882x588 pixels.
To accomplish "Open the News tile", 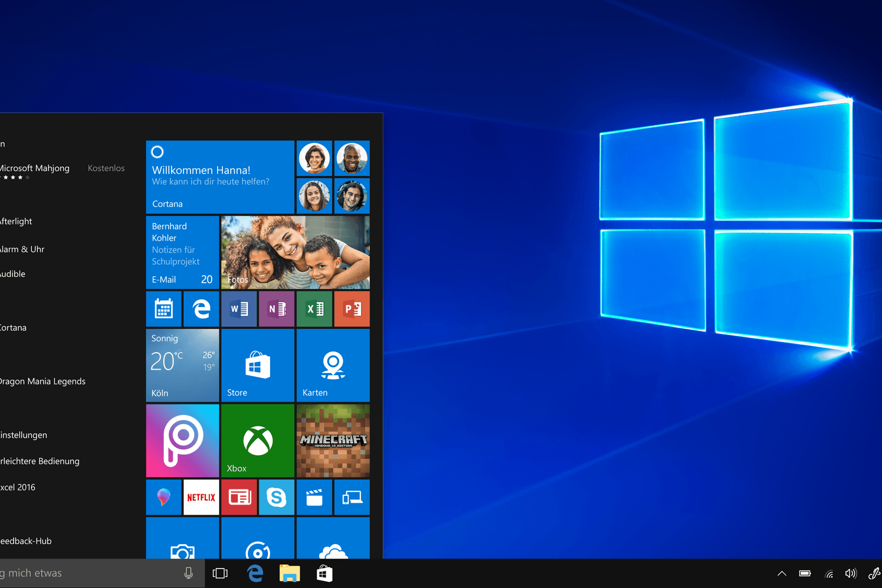I will [239, 497].
